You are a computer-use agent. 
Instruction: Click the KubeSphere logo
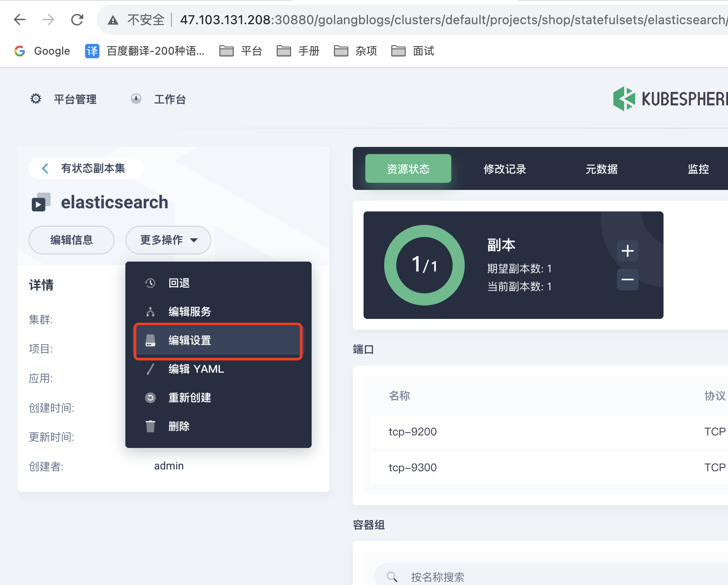coord(670,99)
